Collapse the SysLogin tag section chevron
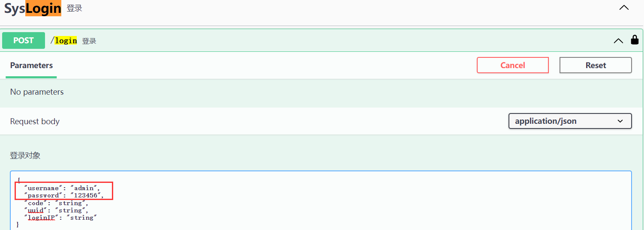644x230 pixels. [624, 8]
